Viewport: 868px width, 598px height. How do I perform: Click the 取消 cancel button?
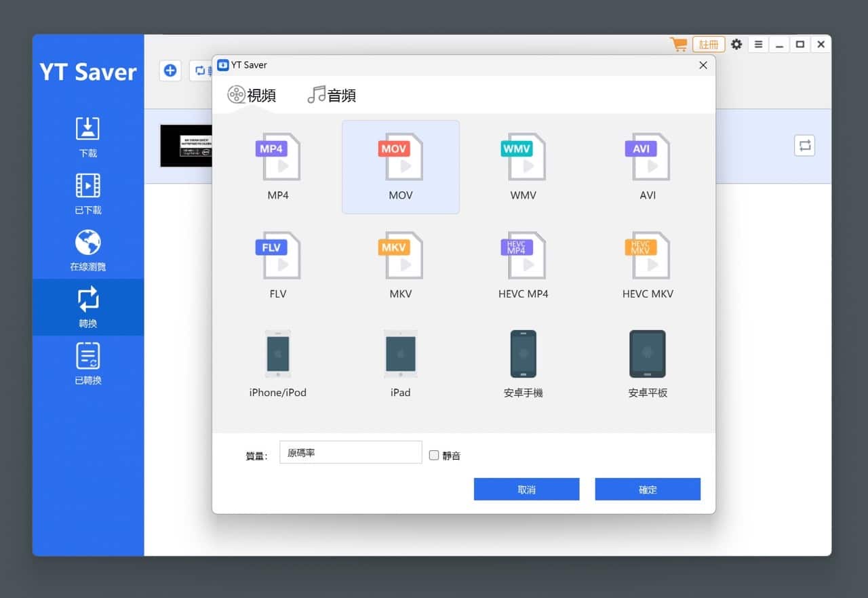pos(526,490)
